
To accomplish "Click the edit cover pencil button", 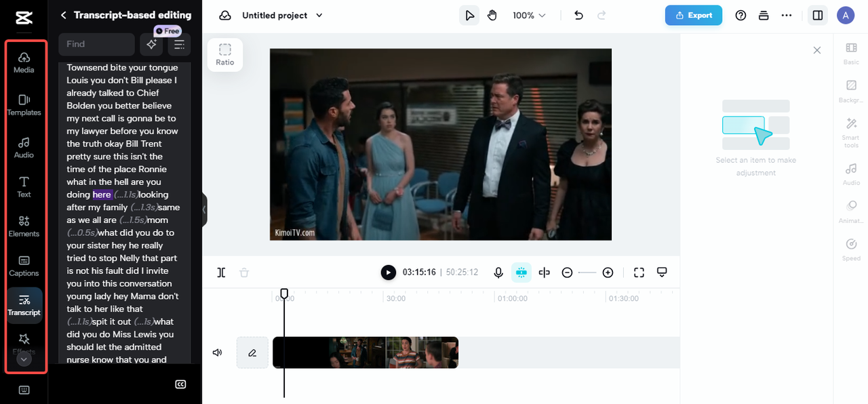I will 252,352.
